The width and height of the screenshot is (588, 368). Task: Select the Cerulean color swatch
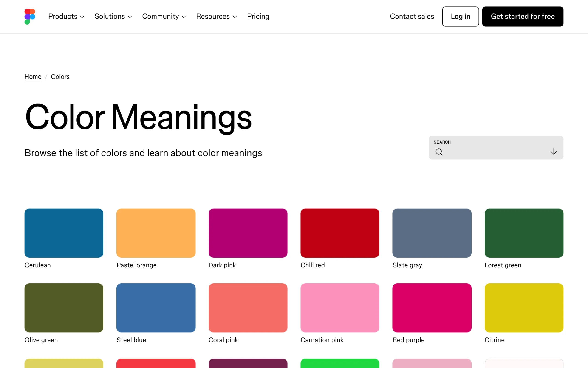point(64,233)
